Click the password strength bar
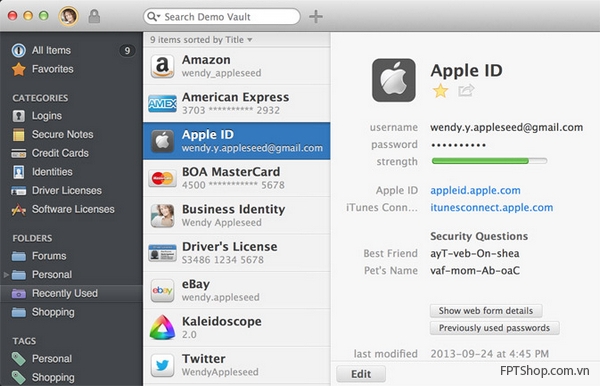The width and height of the screenshot is (600, 386). pos(489,161)
